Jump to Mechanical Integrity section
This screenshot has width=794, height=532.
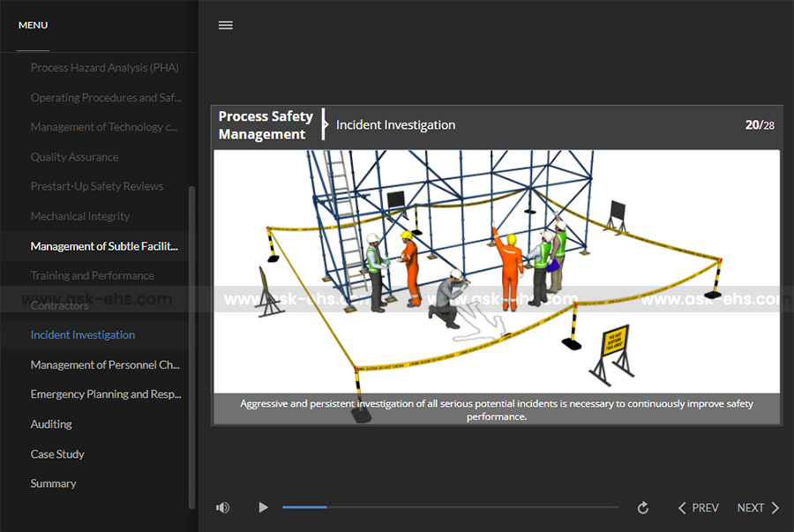tap(79, 216)
